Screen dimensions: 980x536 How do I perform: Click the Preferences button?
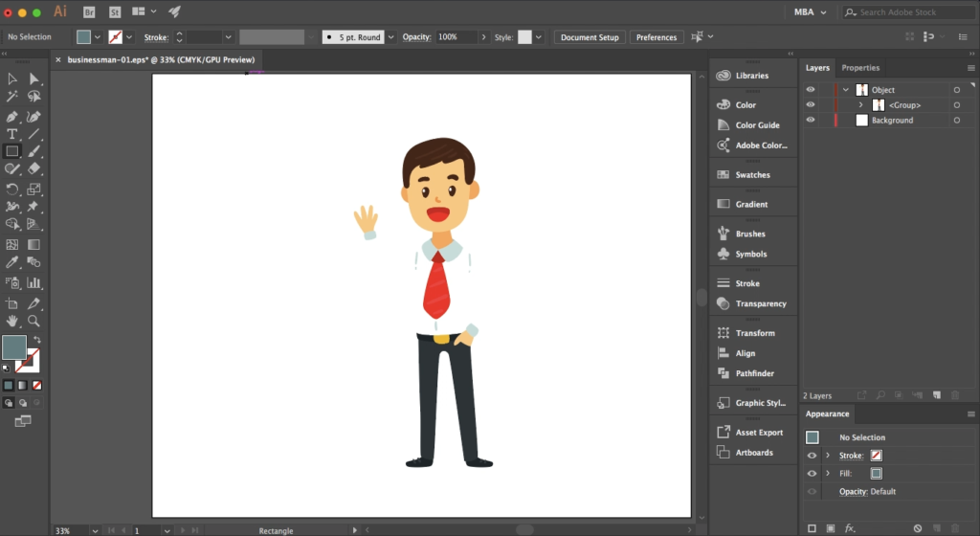point(657,37)
